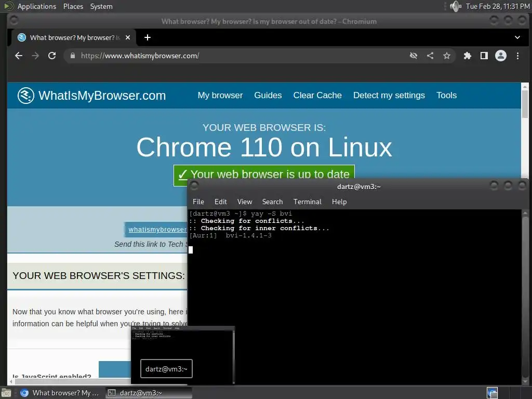This screenshot has width=532, height=399.
Task: Click the WhatIsMyBrowser.com logo icon
Action: coord(26,96)
